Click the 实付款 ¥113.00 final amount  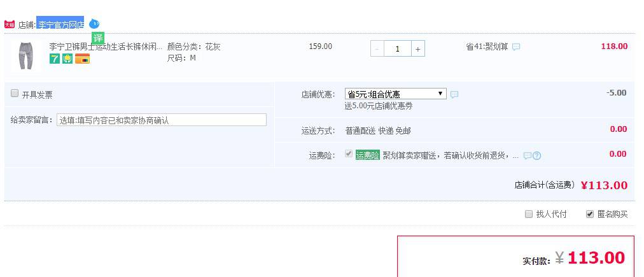590,258
